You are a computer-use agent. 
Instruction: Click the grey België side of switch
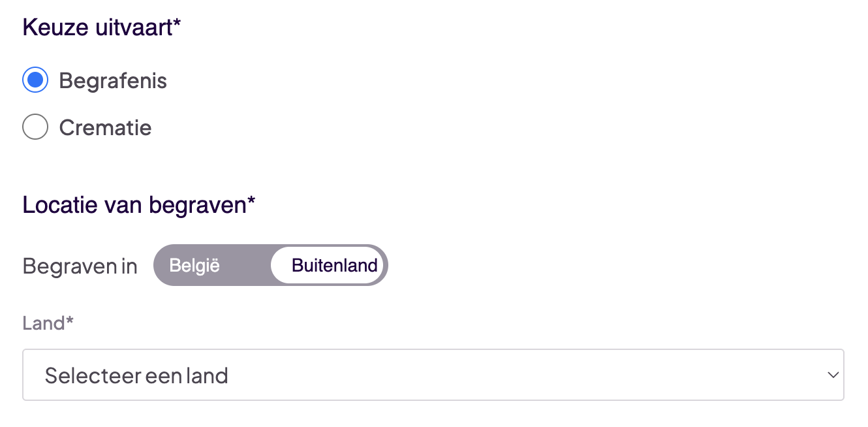pos(209,266)
